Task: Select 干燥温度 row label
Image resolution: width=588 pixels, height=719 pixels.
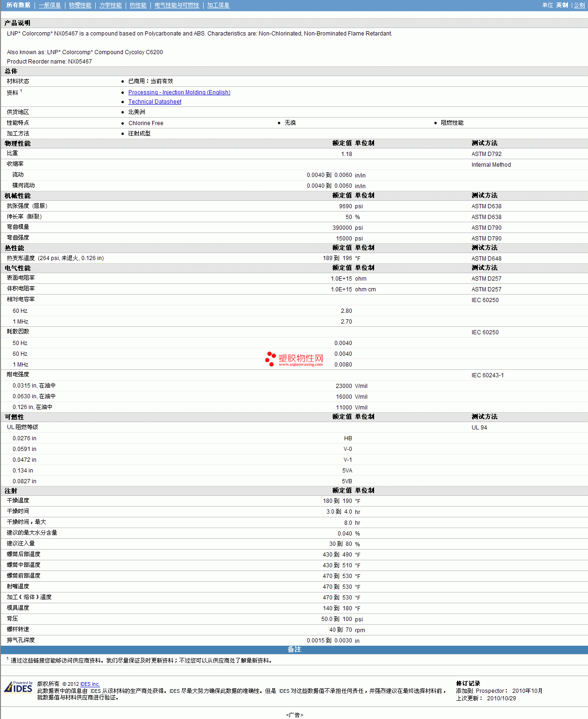Action: point(18,500)
